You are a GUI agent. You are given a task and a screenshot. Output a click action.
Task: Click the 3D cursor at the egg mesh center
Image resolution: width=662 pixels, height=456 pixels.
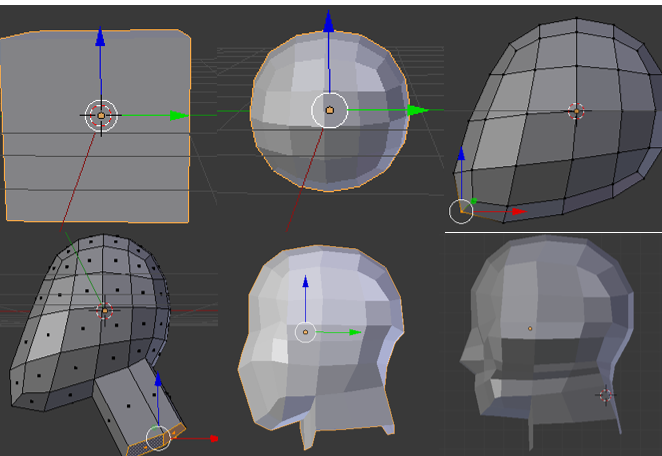click(576, 111)
